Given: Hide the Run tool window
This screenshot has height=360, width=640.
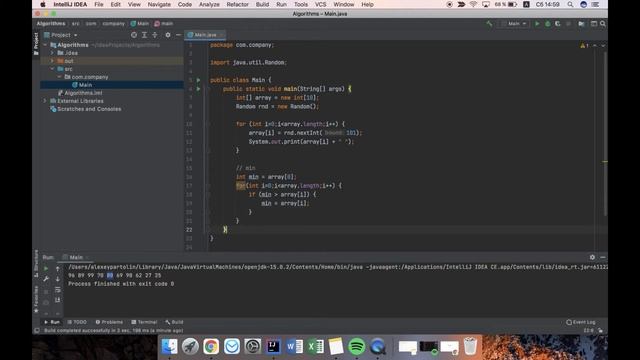Looking at the screenshot, I should pyautogui.click(x=603, y=257).
